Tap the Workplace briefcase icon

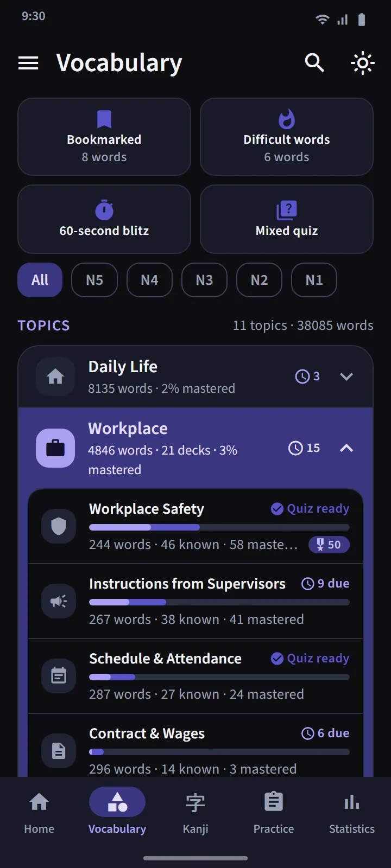(x=55, y=448)
